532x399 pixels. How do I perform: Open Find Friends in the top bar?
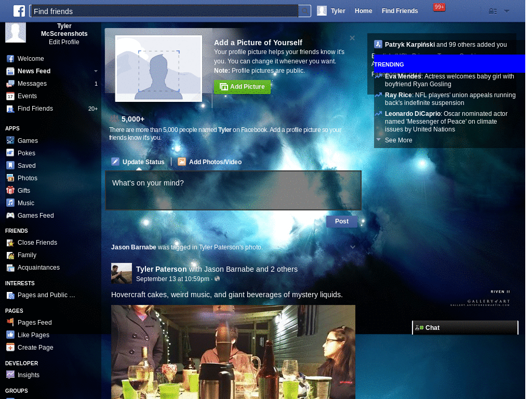400,11
